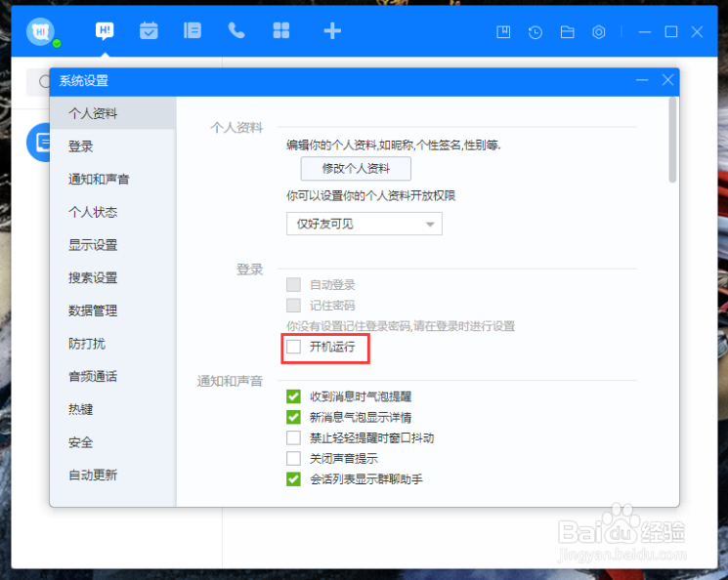Open the apps grid icon
Image resolution: width=728 pixels, height=580 pixels.
coord(280,30)
